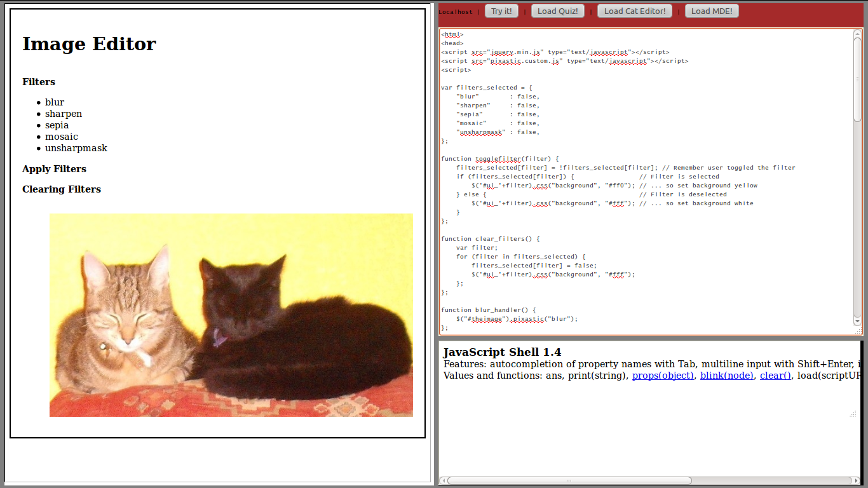Click the "function clear_filters() {" code line

click(x=491, y=239)
